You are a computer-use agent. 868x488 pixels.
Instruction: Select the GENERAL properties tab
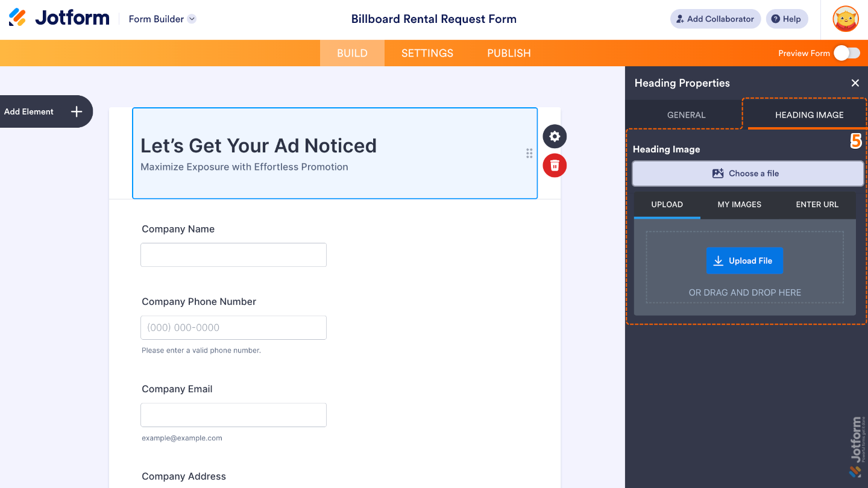tap(686, 115)
